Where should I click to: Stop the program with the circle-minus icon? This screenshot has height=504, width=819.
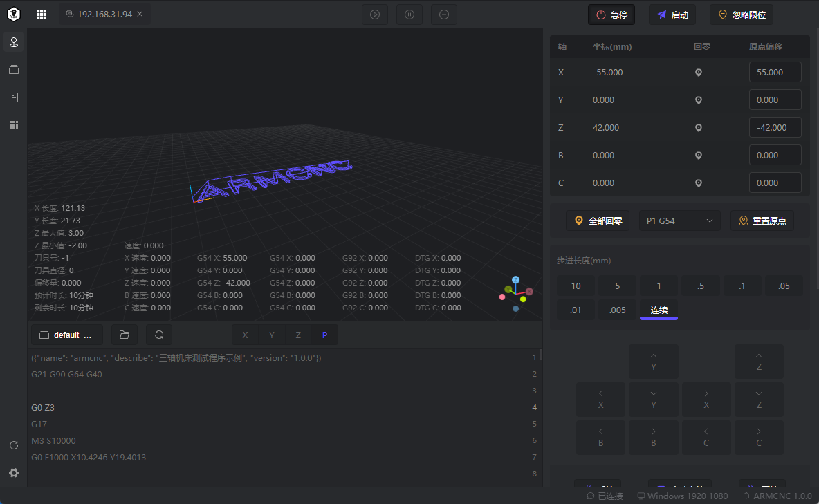(x=444, y=15)
